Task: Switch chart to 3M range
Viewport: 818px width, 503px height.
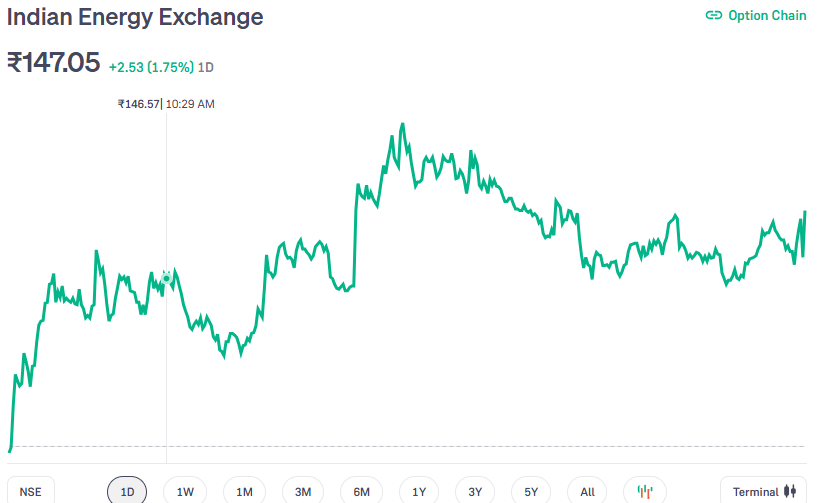Action: 302,491
